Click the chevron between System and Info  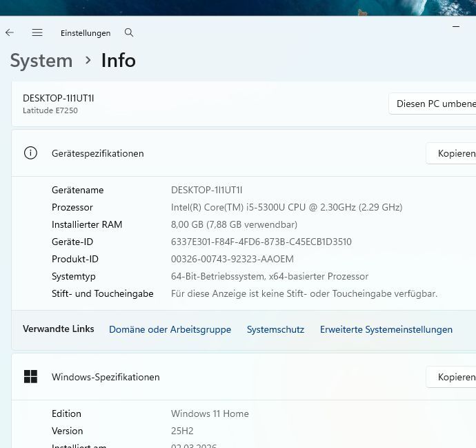[x=88, y=61]
